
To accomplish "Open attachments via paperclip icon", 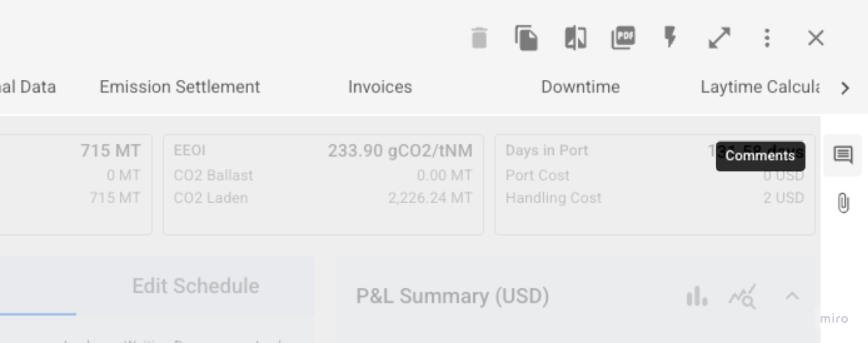I will pos(843,203).
